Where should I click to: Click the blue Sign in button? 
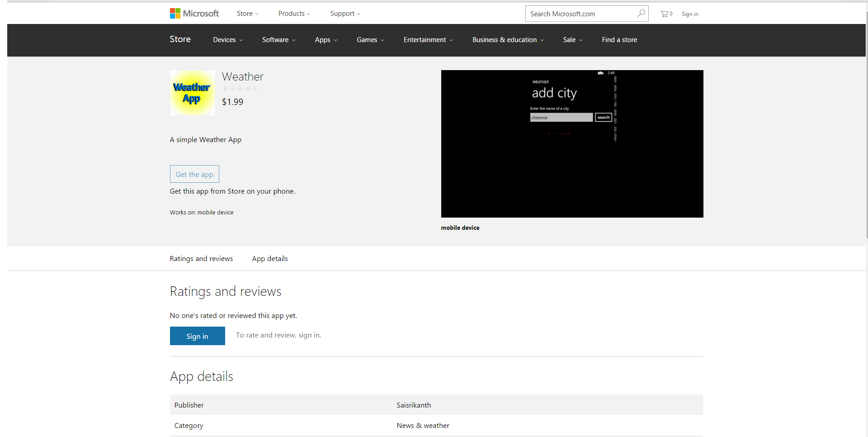pos(198,336)
